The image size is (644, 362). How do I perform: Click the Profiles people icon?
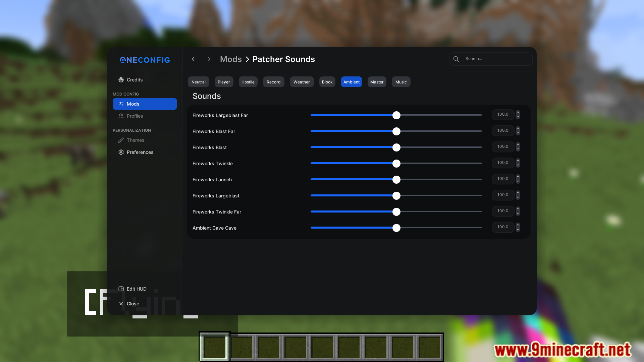121,116
